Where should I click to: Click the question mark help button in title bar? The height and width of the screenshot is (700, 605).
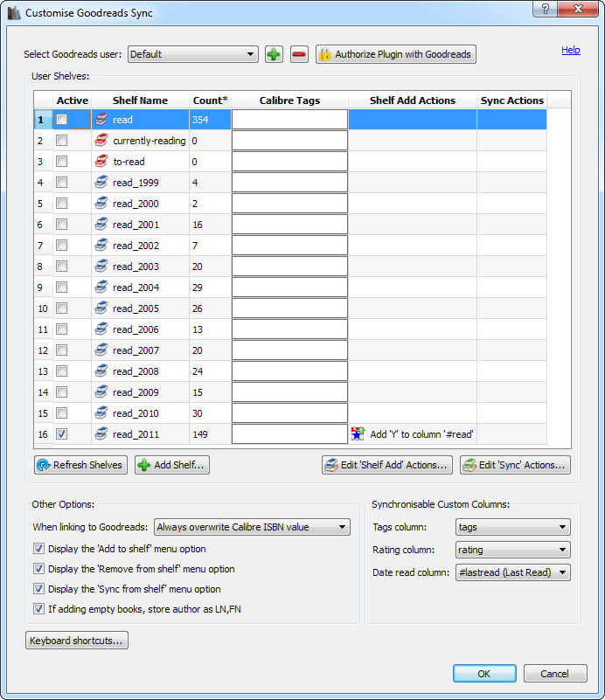[x=546, y=9]
